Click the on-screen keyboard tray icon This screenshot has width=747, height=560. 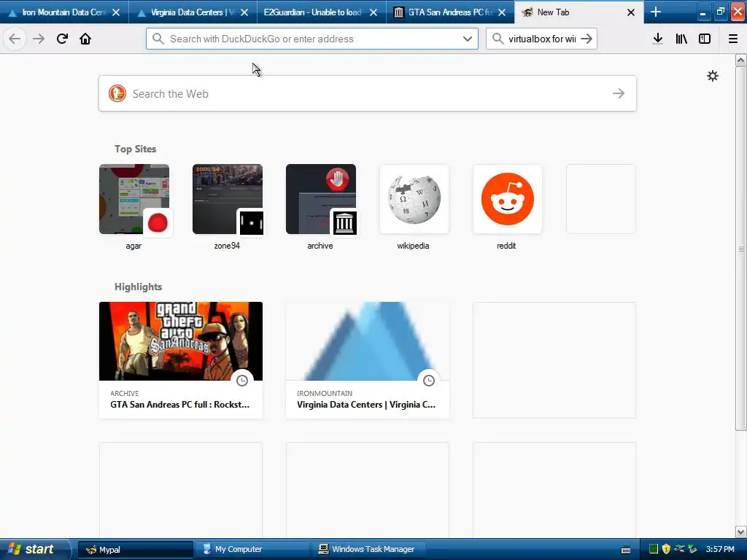[626, 550]
